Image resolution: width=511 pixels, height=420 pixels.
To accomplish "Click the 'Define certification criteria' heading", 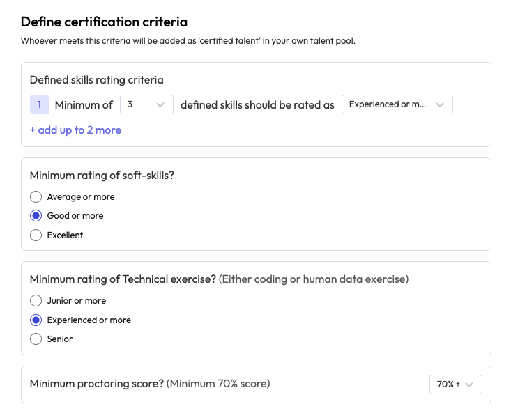I will [x=104, y=22].
